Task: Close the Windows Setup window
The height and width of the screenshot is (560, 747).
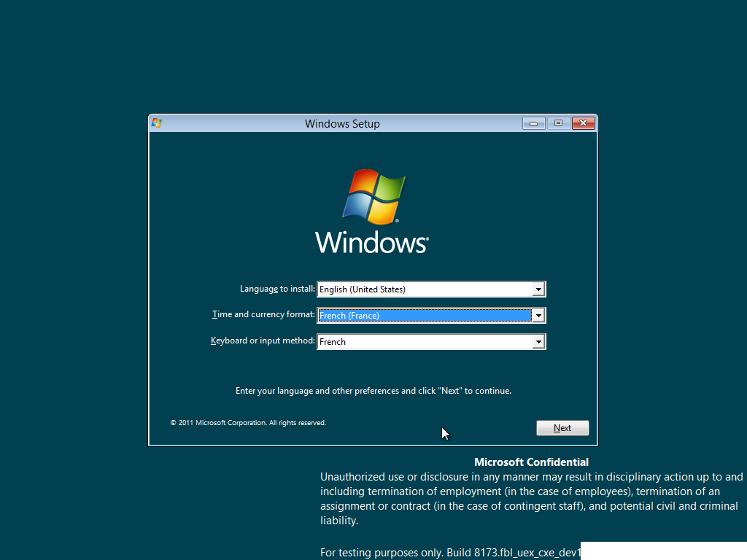Action: (x=583, y=123)
